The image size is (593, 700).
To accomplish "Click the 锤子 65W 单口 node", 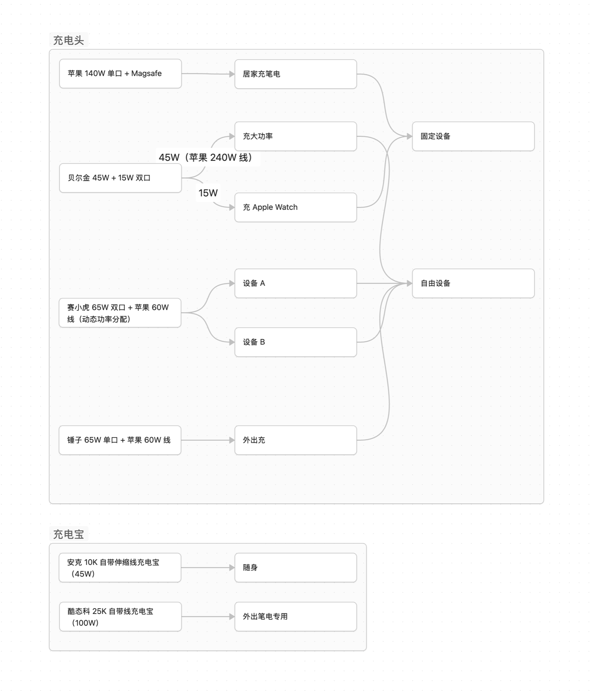I will [x=120, y=440].
